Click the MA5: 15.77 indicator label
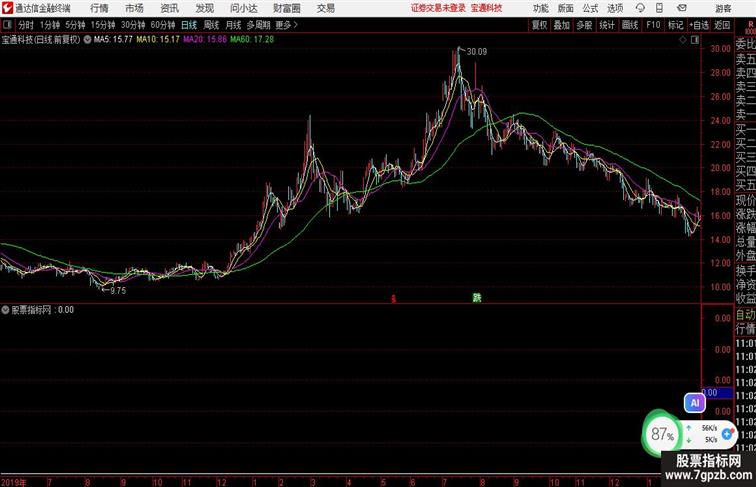The height and width of the screenshot is (487, 756). click(113, 40)
